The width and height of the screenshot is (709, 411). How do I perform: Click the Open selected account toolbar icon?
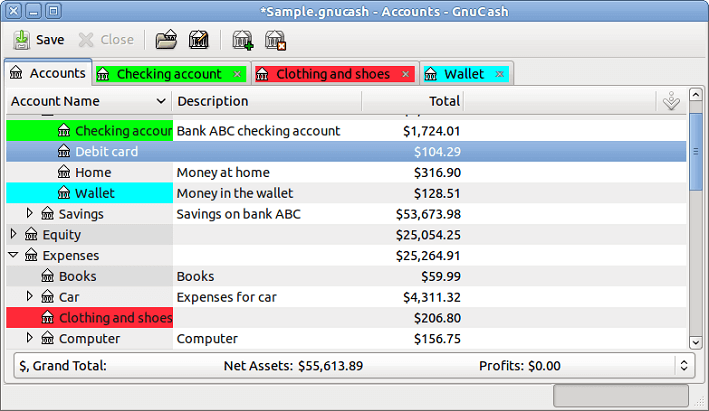click(x=166, y=40)
